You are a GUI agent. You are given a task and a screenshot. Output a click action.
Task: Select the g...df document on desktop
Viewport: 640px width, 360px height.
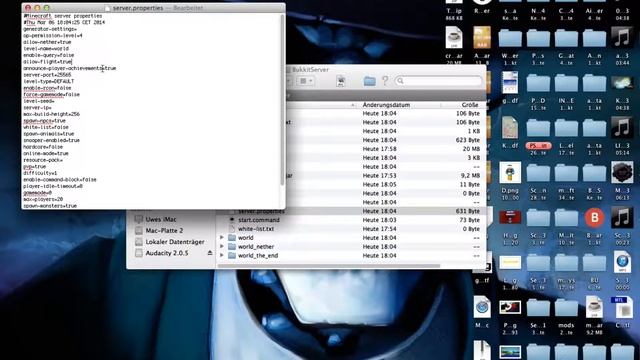pos(510,82)
